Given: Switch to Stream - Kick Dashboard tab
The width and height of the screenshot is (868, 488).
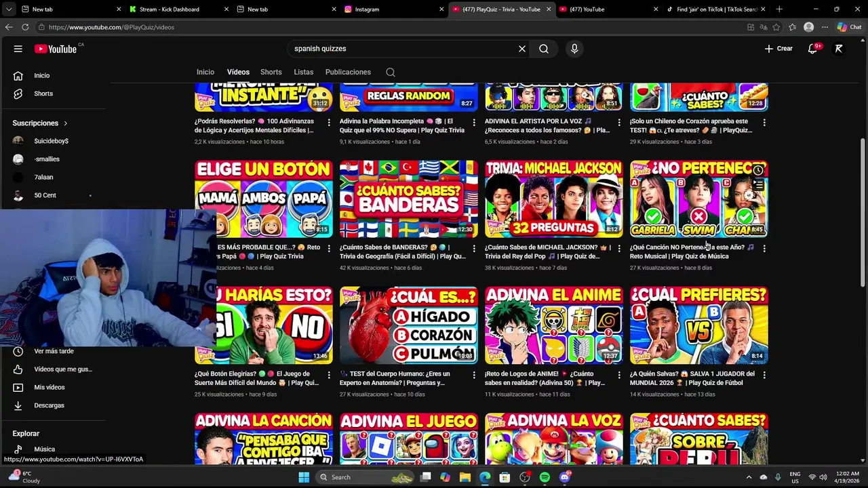Looking at the screenshot, I should click(177, 9).
